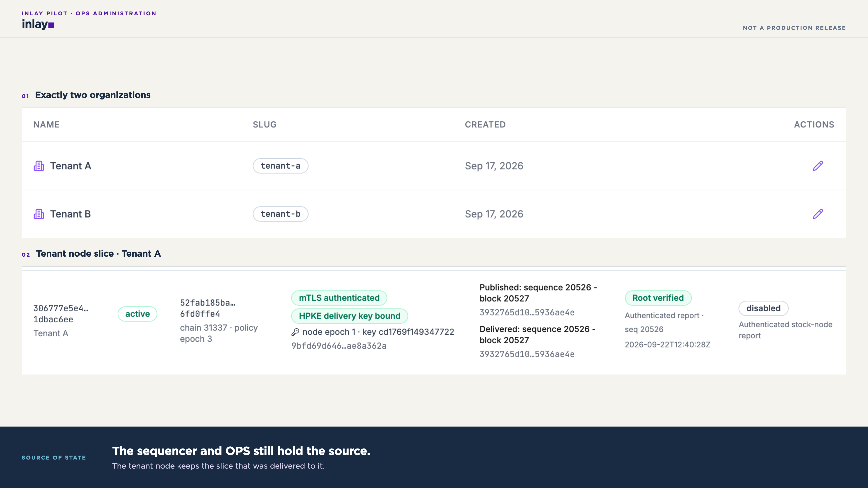Click the HPKE delivery key bound badge
The image size is (868, 488).
349,316
